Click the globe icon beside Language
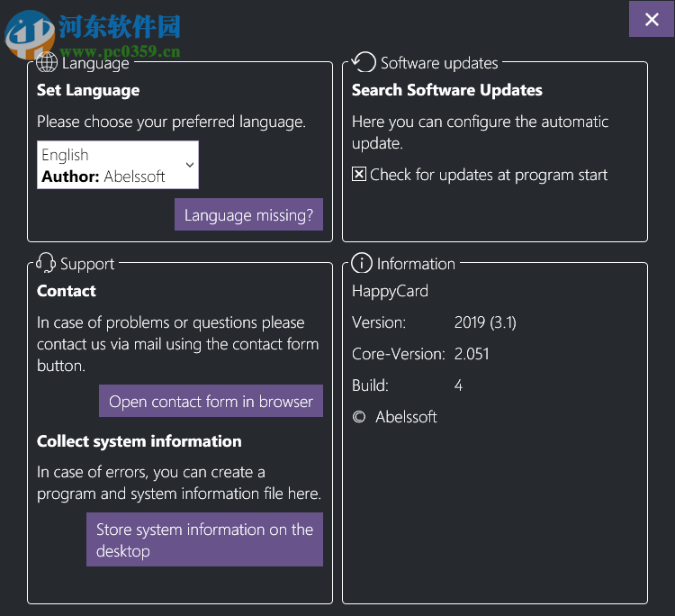675x616 pixels. point(47,62)
